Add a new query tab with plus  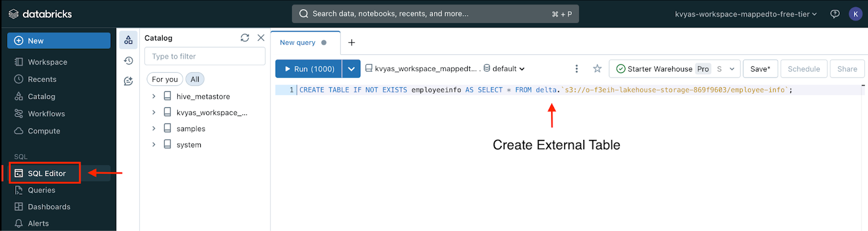(x=352, y=43)
